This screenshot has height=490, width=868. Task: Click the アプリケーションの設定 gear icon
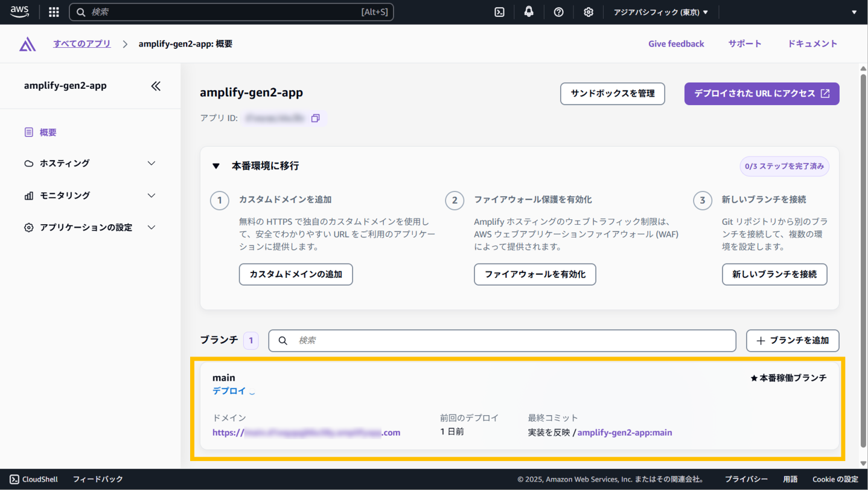(x=28, y=228)
